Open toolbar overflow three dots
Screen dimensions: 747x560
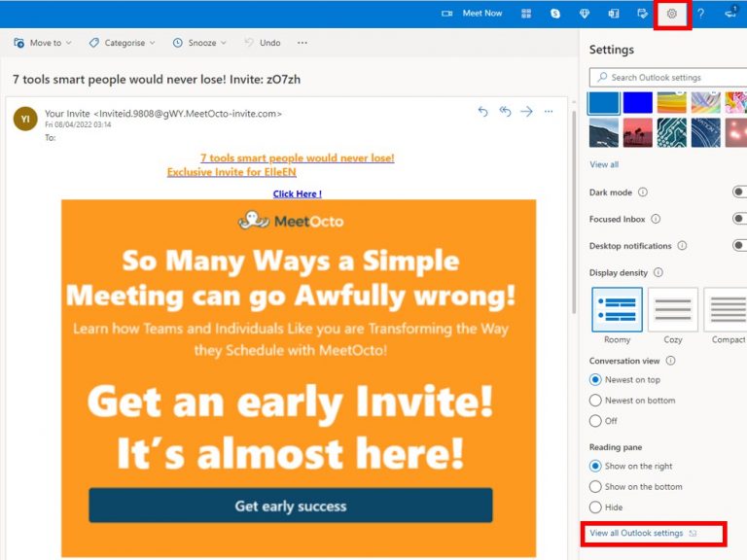pyautogui.click(x=302, y=43)
